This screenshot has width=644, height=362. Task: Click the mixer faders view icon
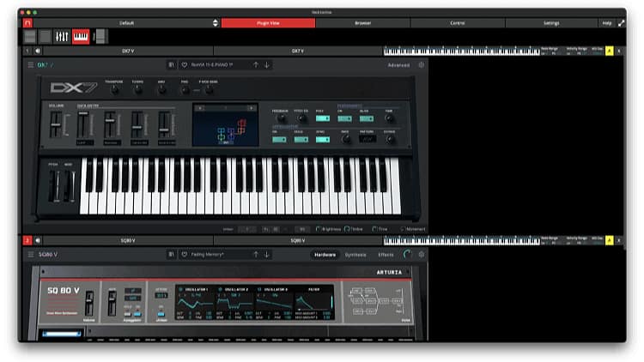click(x=62, y=36)
